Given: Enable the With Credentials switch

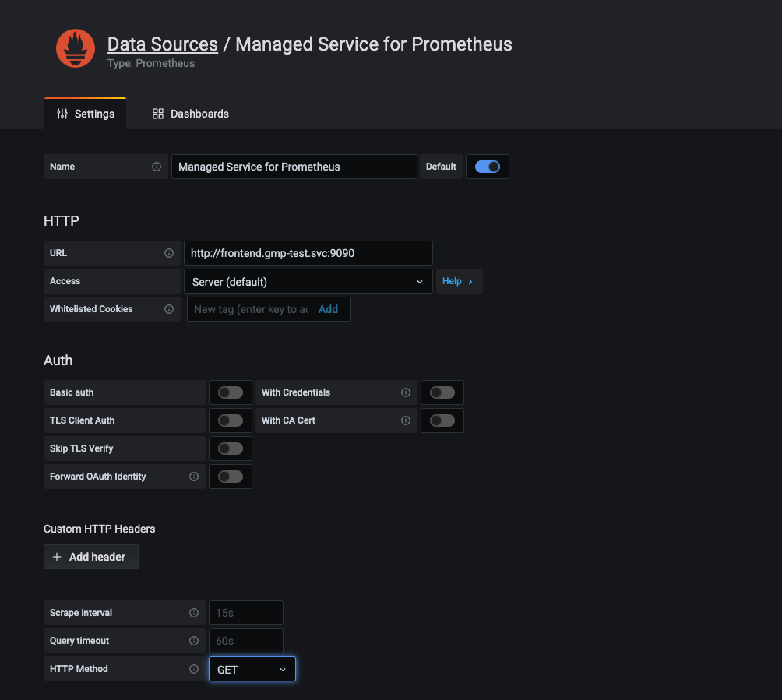Looking at the screenshot, I should [x=442, y=392].
